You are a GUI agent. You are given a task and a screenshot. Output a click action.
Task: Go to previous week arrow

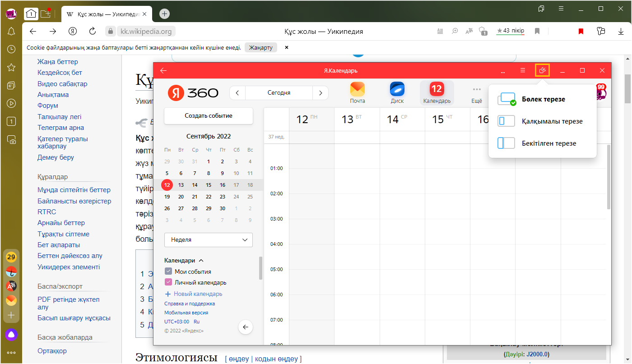[237, 93]
